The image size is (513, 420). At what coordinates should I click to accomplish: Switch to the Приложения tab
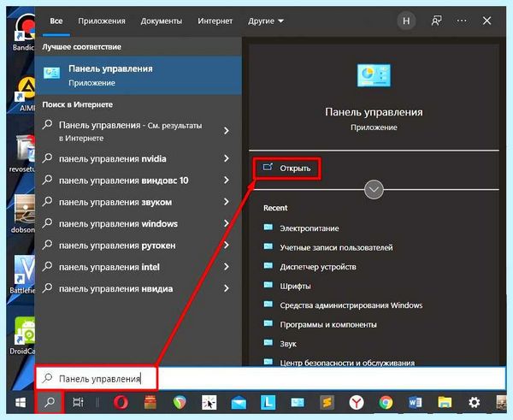(x=102, y=21)
